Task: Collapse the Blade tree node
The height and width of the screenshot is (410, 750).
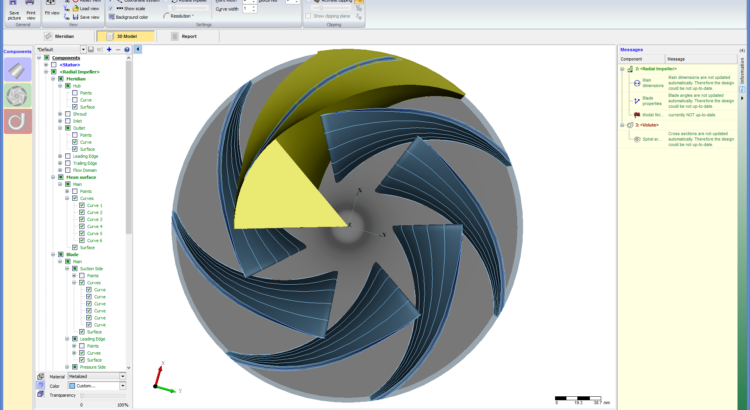Action: point(53,255)
